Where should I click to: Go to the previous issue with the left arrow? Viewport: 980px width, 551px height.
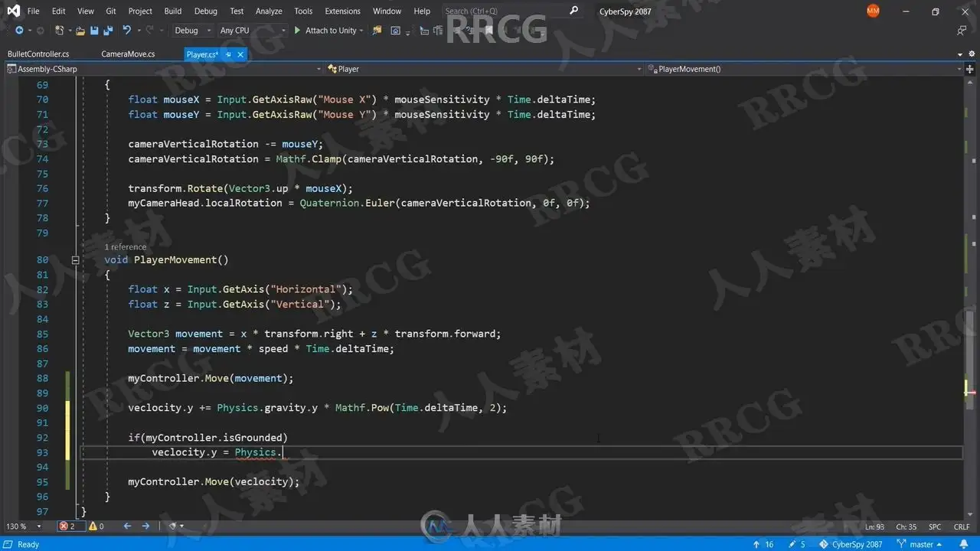(x=126, y=527)
